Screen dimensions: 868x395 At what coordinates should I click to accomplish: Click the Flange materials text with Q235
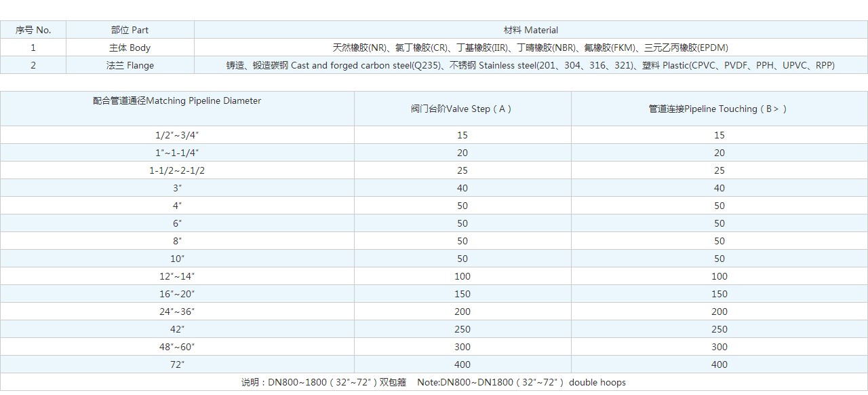point(530,65)
